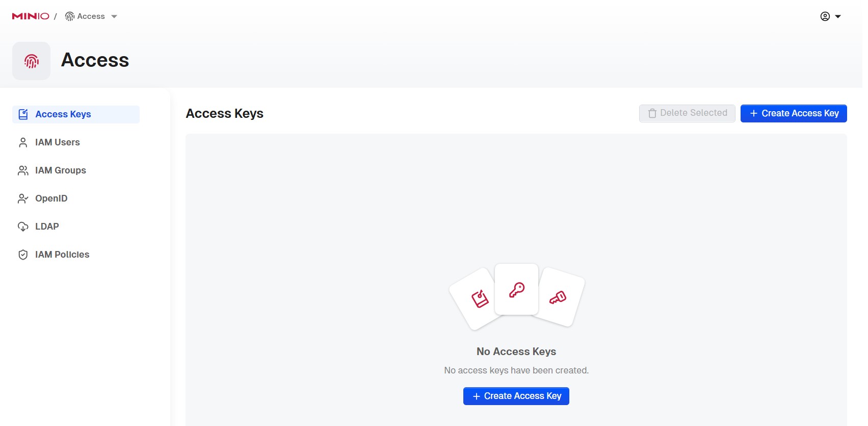868x426 pixels.
Task: Open the Access section switcher label
Action: tap(91, 16)
